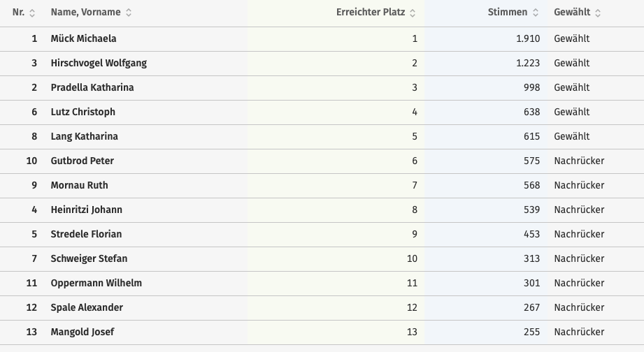Screen dimensions: 644x352
Task: Sort by Erreichter Platz column label
Action: (371, 13)
